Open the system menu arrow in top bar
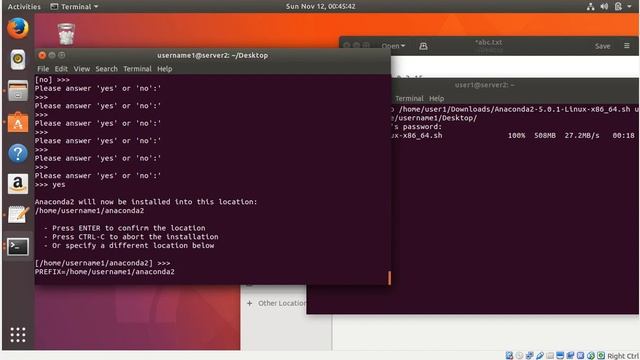The image size is (640, 360). click(x=630, y=7)
